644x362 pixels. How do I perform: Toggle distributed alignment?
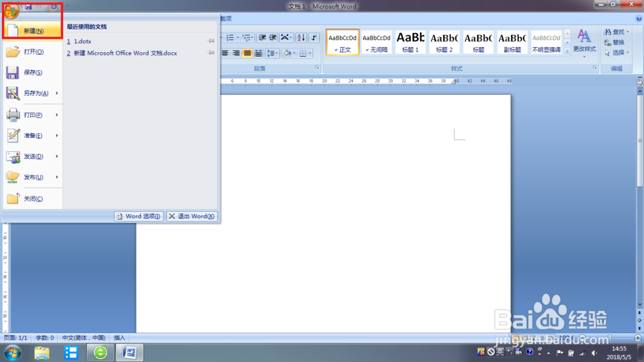coord(258,53)
